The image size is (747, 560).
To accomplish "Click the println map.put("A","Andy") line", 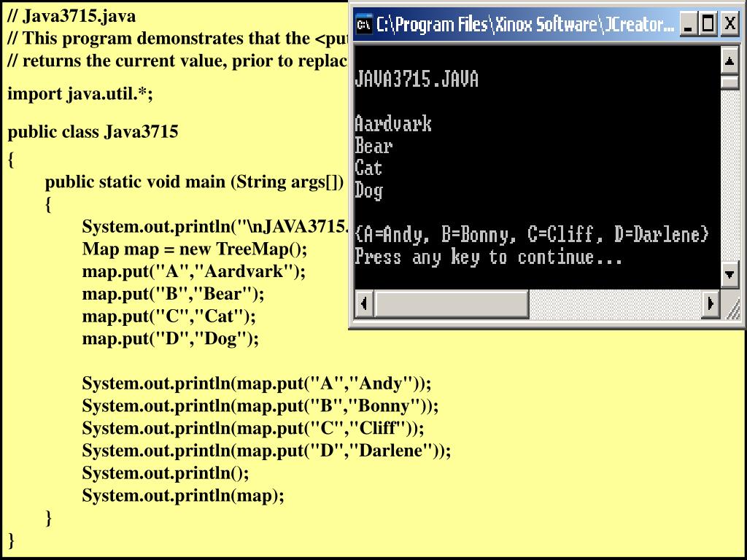I will tap(256, 384).
